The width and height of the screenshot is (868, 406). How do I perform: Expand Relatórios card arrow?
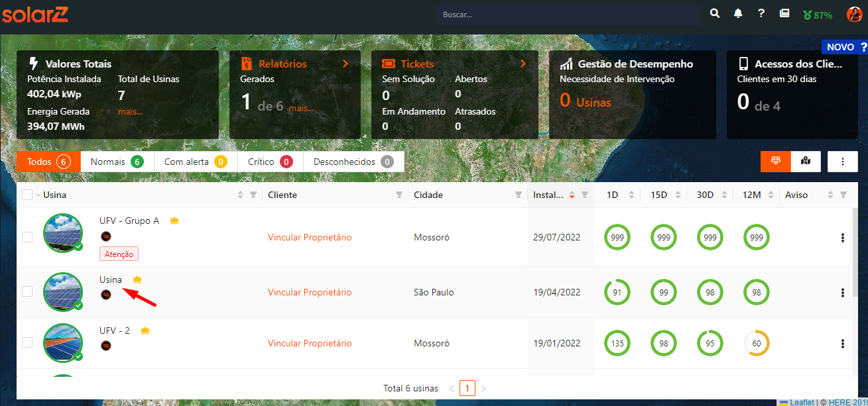tap(345, 64)
